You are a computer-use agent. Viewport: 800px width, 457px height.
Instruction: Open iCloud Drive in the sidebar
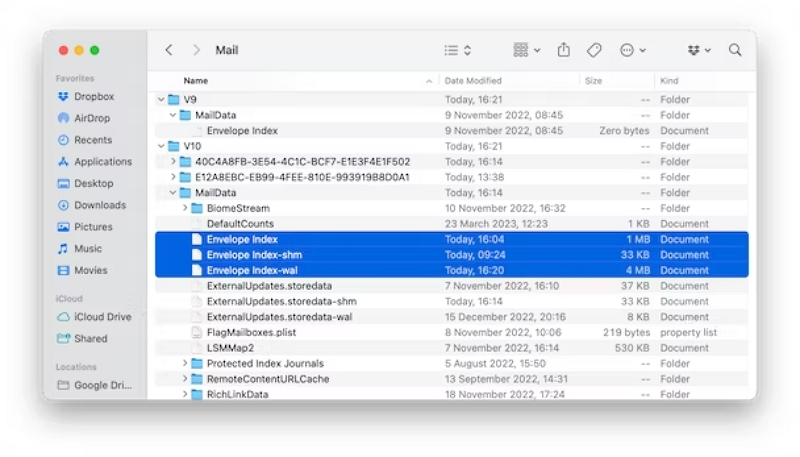point(94,317)
